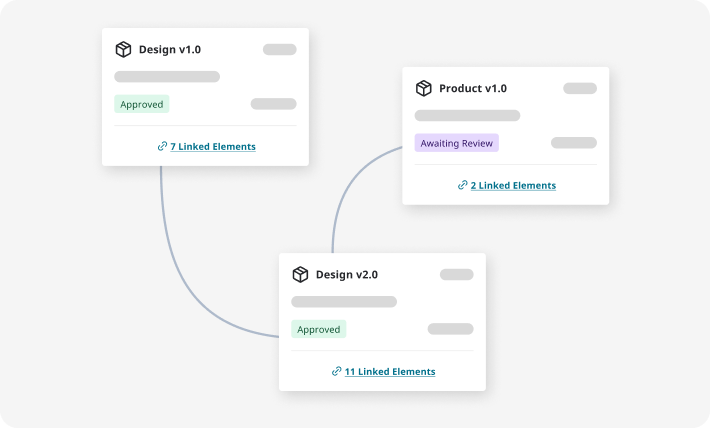Click link icon beside 11 Linked Elements
Image resolution: width=710 pixels, height=428 pixels.
pos(336,371)
